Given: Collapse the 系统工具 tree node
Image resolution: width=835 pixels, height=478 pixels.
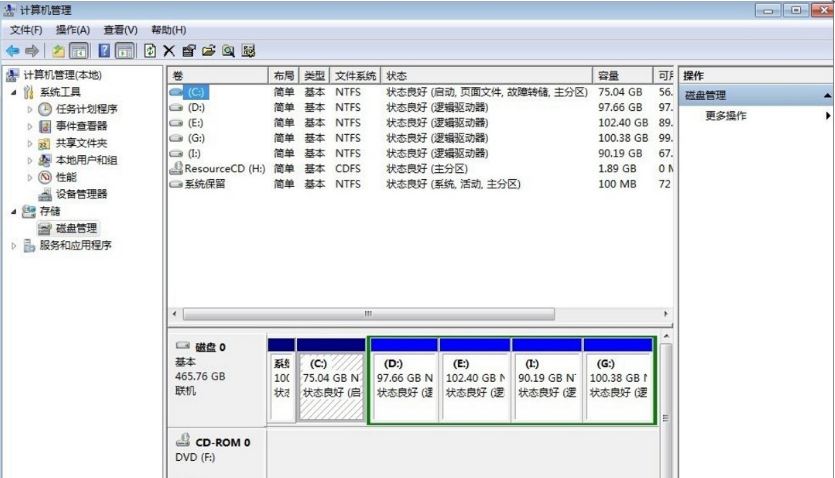Looking at the screenshot, I should tap(13, 92).
